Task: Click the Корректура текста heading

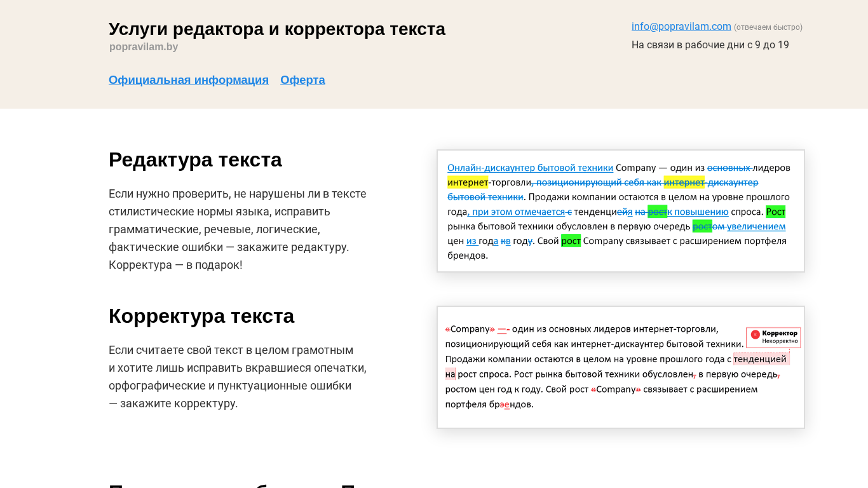Action: point(201,316)
